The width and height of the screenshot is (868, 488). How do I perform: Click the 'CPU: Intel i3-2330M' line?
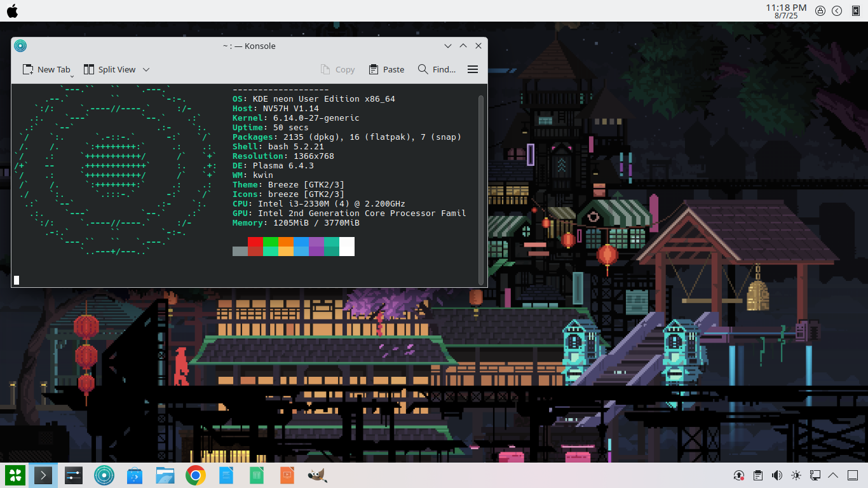[319, 204]
